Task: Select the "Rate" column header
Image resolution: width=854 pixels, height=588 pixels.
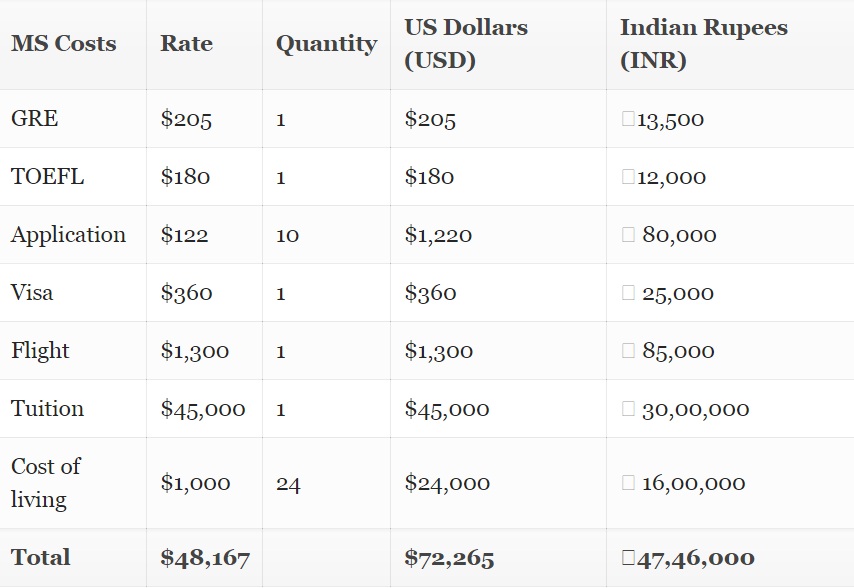Action: (x=186, y=44)
